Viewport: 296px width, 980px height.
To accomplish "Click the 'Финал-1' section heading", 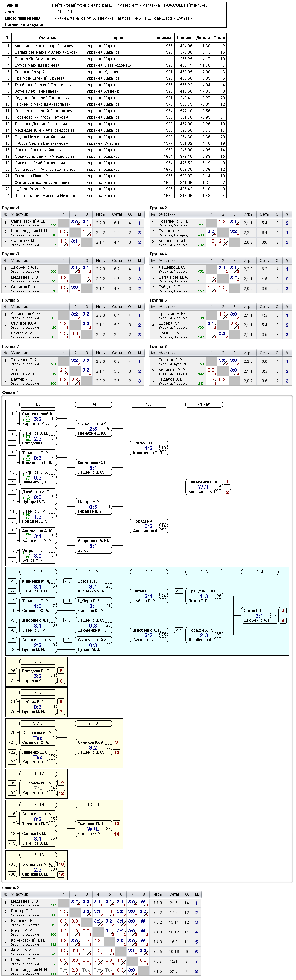I will (10, 392).
